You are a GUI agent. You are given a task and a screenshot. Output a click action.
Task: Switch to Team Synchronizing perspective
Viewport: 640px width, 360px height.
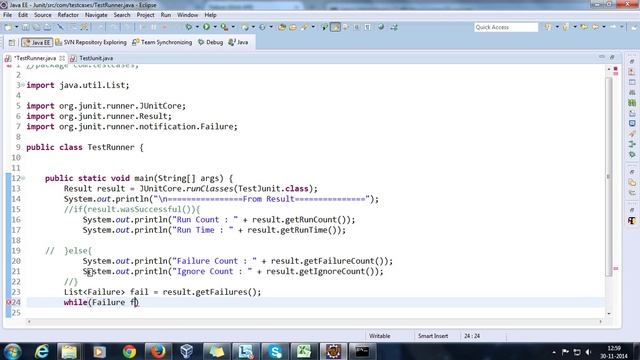(x=162, y=42)
